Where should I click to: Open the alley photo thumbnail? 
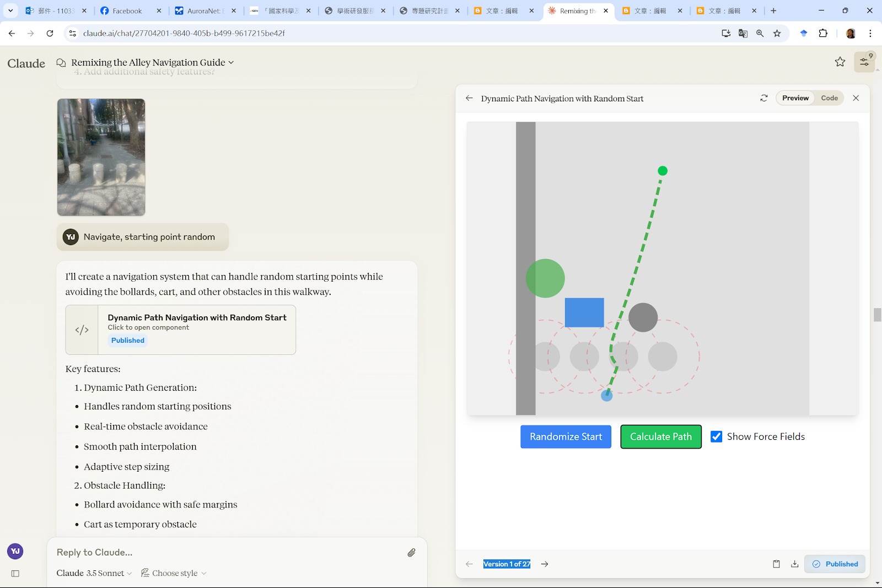(x=101, y=157)
